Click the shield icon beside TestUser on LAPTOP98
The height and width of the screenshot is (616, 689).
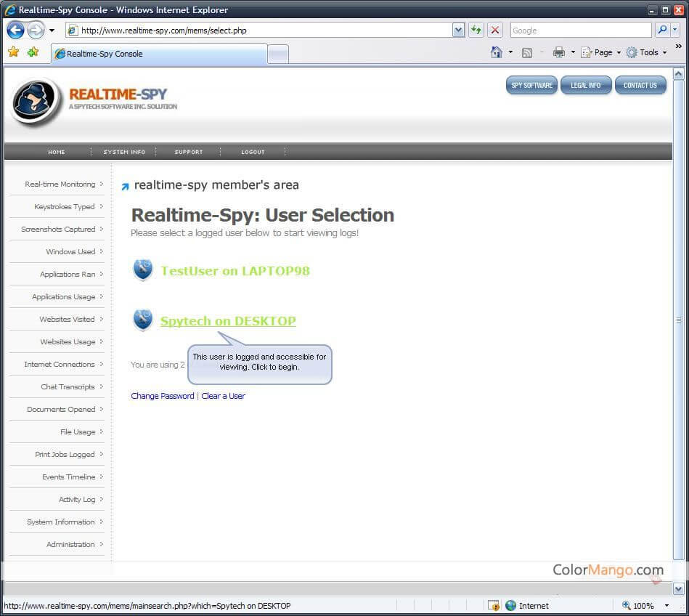point(143,269)
